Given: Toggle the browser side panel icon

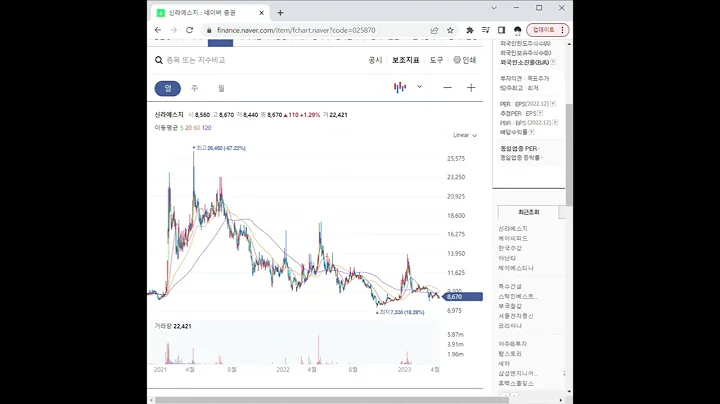Looking at the screenshot, I should (501, 30).
